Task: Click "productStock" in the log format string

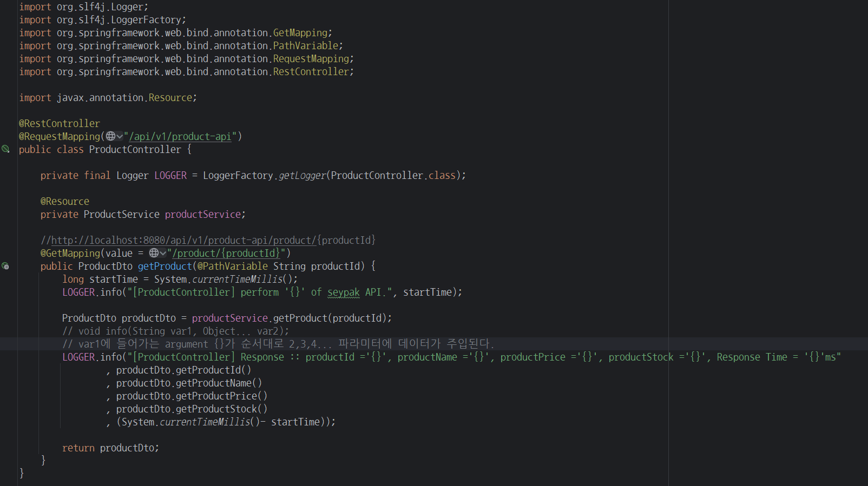Action: pyautogui.click(x=641, y=357)
